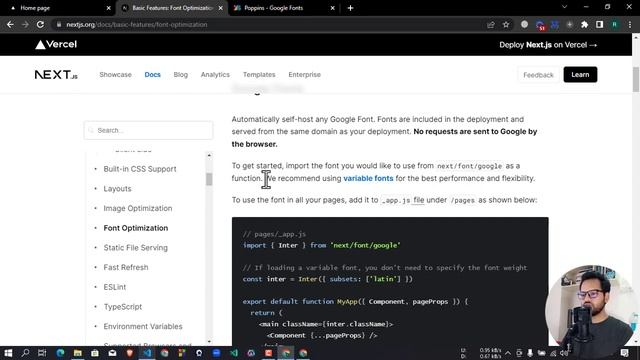Focus the docs Search field
The width and height of the screenshot is (640, 360).
(149, 131)
